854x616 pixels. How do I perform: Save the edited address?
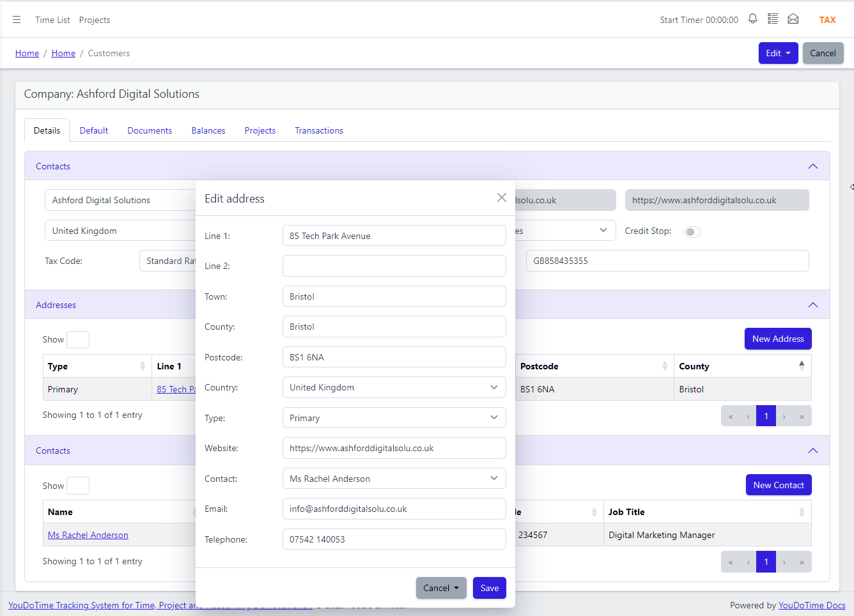[x=490, y=588]
